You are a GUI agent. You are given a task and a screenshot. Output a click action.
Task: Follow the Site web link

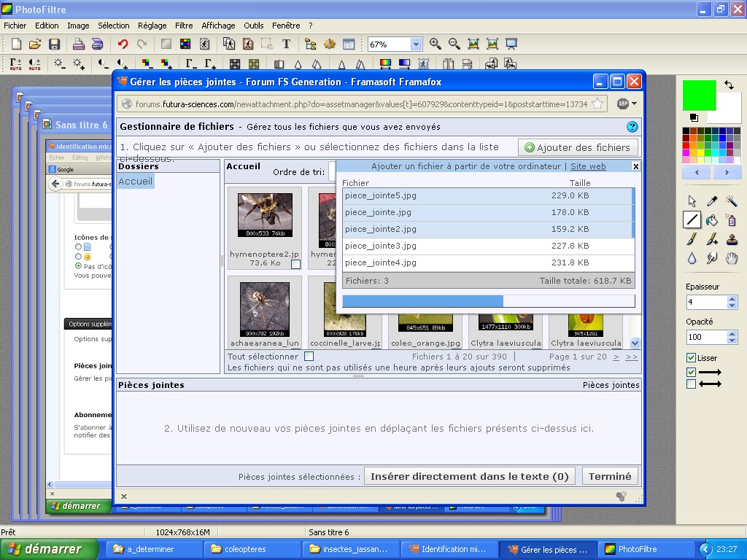(588, 166)
